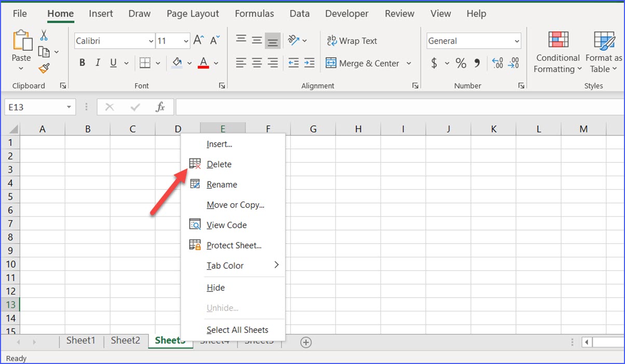Choose Move or Copy from context menu

[233, 205]
